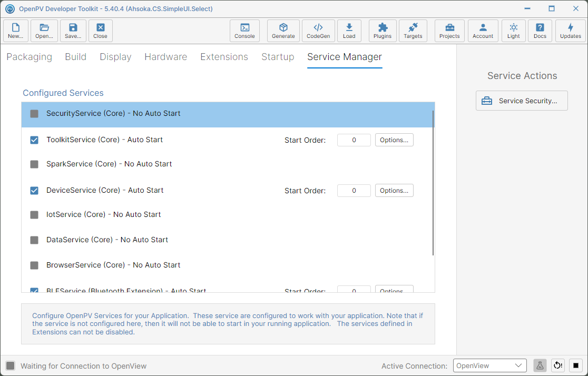This screenshot has height=376, width=588.
Task: Switch to Light theme icon
Action: [x=514, y=31]
